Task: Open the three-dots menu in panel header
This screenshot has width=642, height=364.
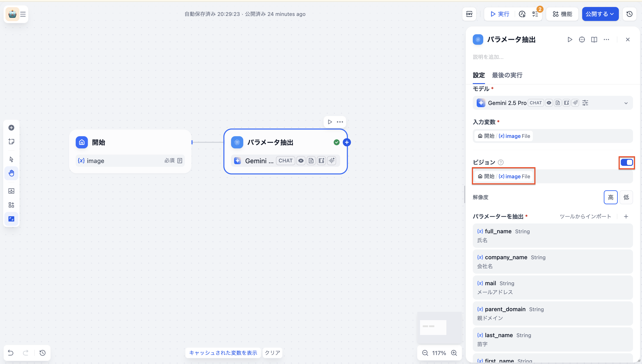Action: (606, 39)
